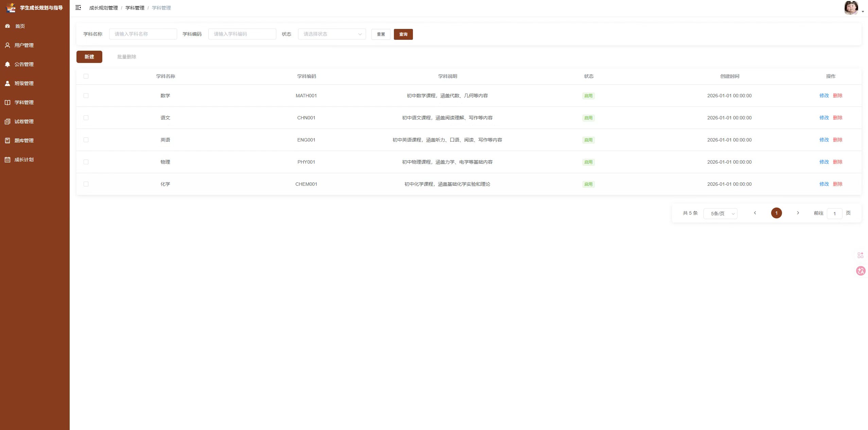Toggle the select-all header checkbox
868x430 pixels.
click(x=86, y=76)
